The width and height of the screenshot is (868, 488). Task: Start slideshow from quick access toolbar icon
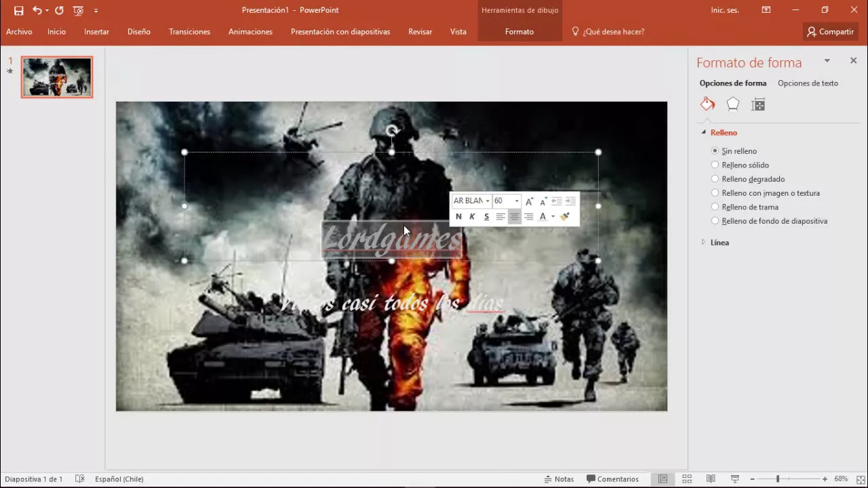pyautogui.click(x=78, y=11)
